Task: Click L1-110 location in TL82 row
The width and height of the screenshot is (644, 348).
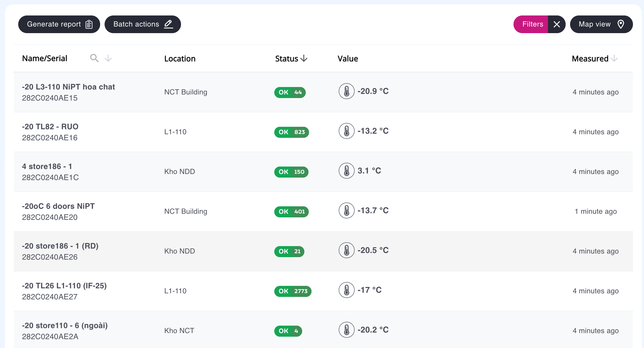Action: coord(175,132)
